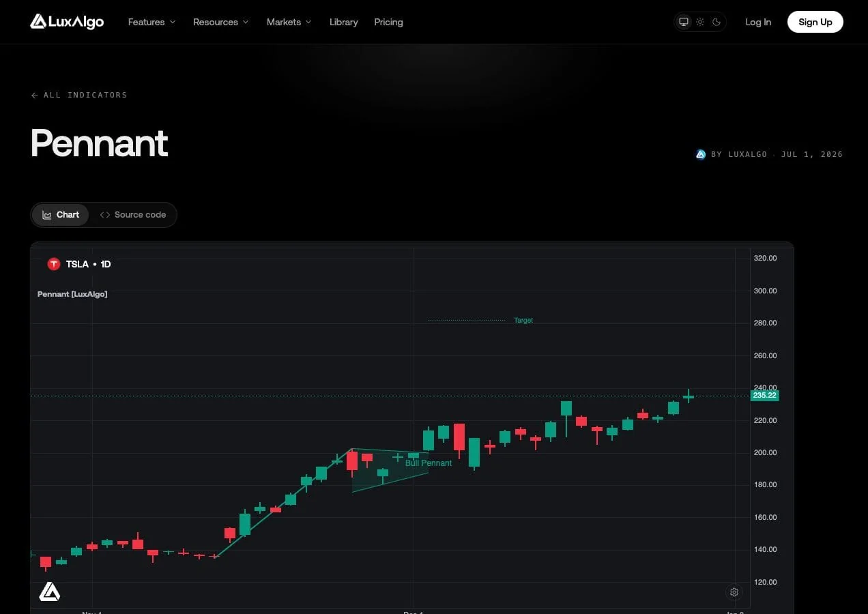Click the 120.00 price axis label
Screen dimensions: 868x614
(x=765, y=582)
